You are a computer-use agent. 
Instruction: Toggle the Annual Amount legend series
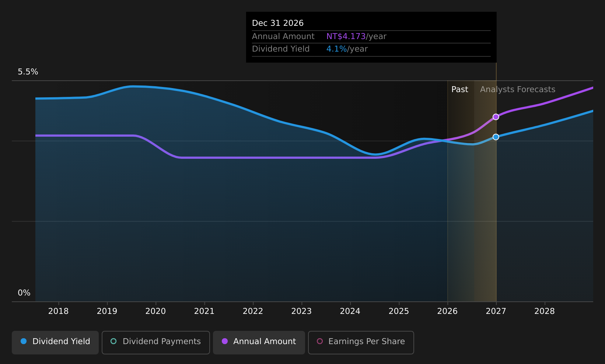[259, 342]
